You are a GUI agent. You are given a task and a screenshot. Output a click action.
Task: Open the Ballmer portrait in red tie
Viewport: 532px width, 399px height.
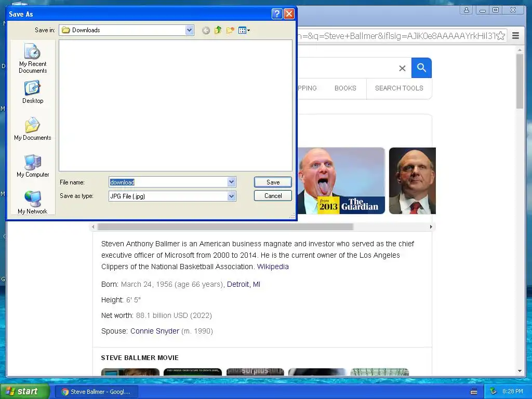point(412,181)
